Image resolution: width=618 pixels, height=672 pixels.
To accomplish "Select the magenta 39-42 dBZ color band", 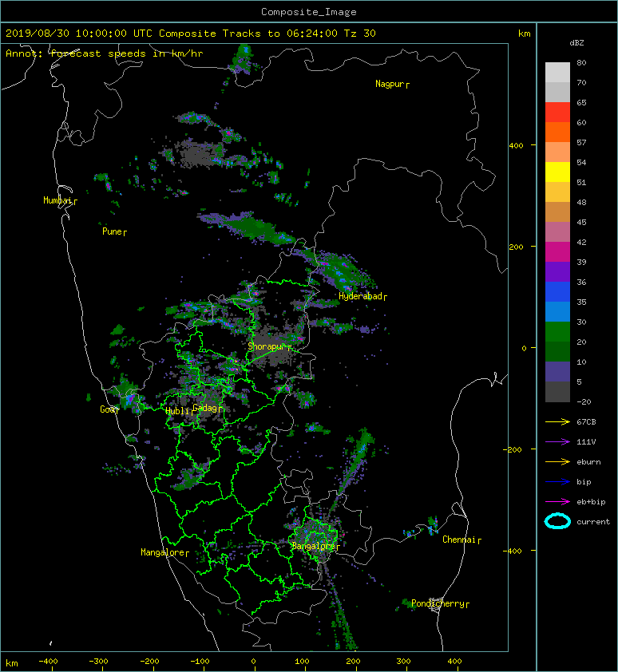I will [x=557, y=252].
